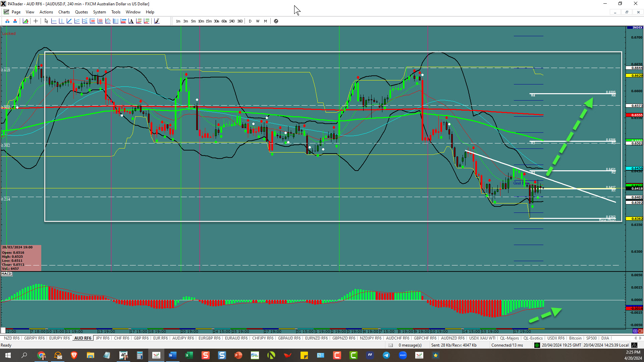Switch to the USDX XAU WTI tab
644x362 pixels.
click(x=482, y=338)
